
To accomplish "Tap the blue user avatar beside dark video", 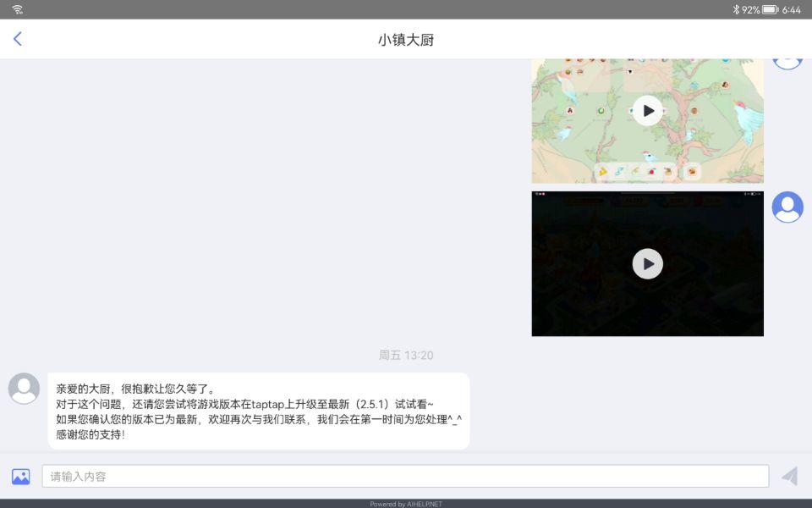I will (787, 207).
